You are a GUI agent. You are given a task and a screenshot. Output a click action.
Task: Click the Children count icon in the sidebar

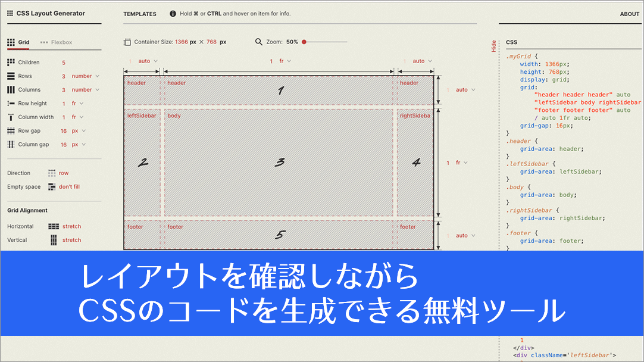(x=11, y=62)
